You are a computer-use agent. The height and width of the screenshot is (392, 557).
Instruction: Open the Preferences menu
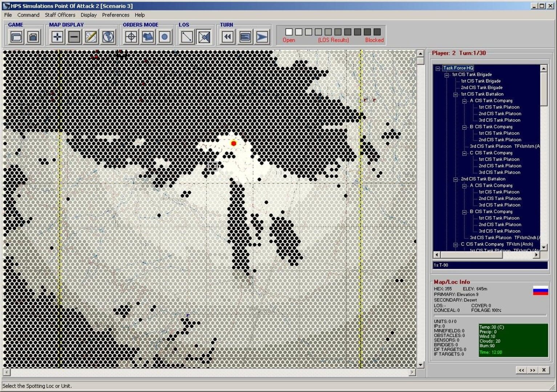click(116, 15)
